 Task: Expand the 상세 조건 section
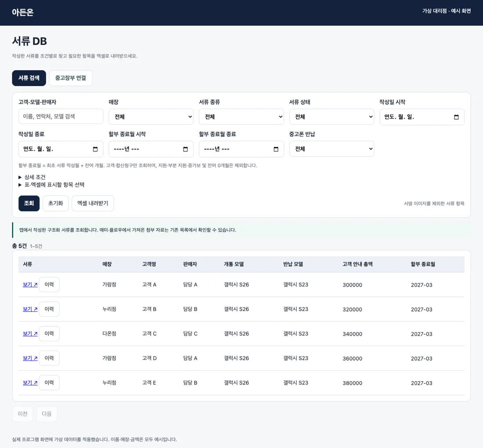point(32,177)
